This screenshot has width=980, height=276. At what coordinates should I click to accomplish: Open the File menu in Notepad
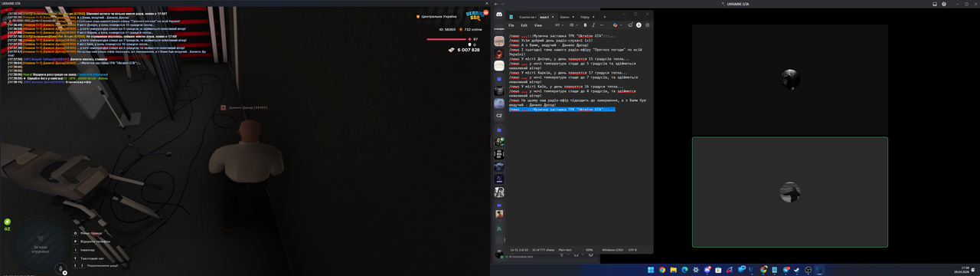coord(511,25)
